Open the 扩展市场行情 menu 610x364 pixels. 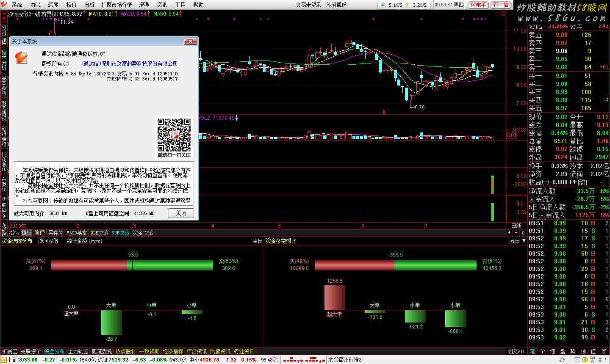[x=117, y=5]
